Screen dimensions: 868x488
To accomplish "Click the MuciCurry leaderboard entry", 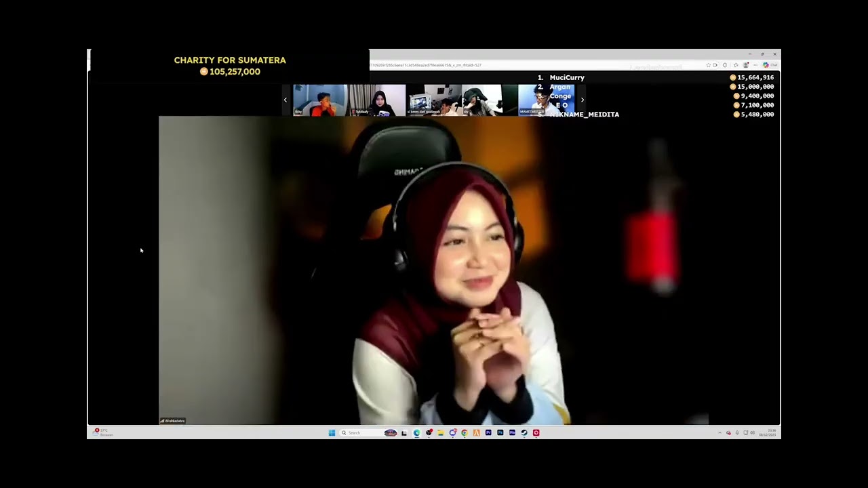I will point(567,78).
